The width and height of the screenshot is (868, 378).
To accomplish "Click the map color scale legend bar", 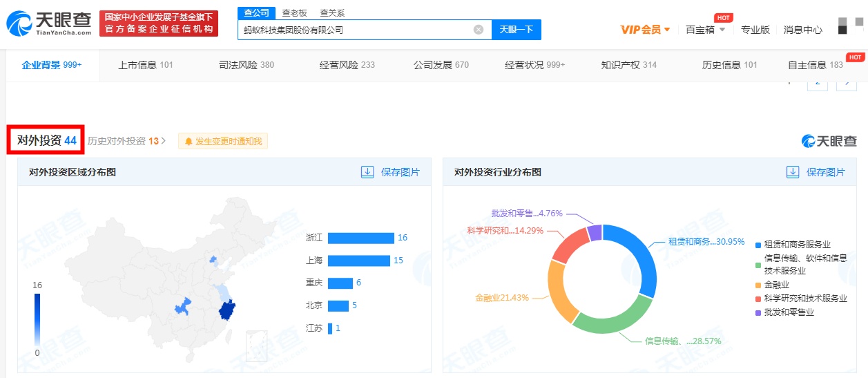I will point(37,319).
